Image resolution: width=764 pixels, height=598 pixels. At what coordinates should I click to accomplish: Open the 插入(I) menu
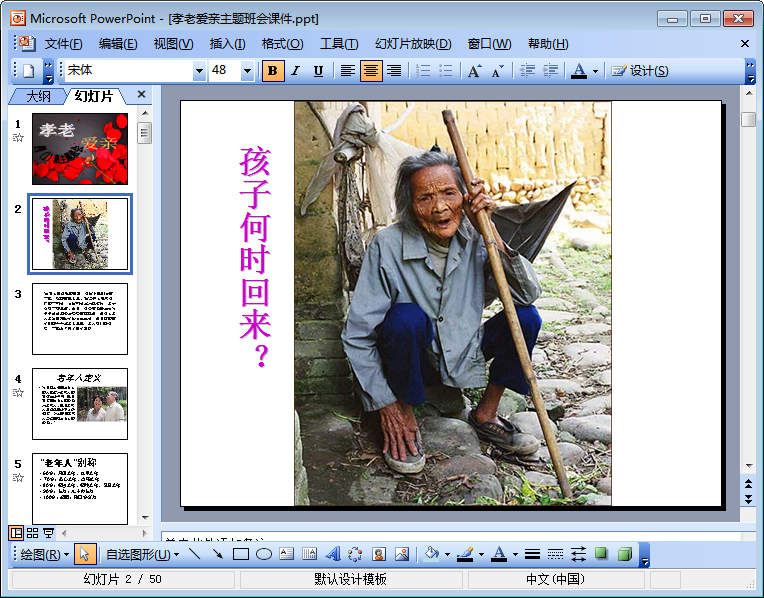point(228,44)
